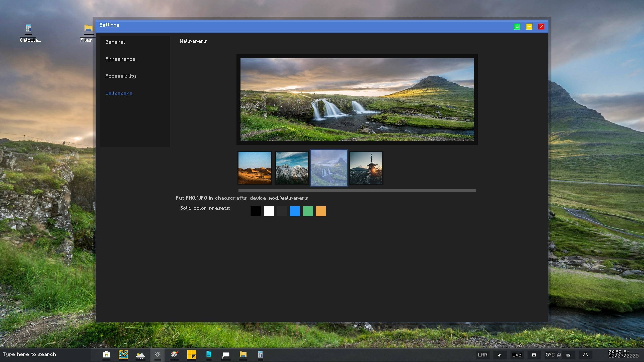Choose the blue solid color preset
The width and height of the screenshot is (644, 362).
click(x=295, y=211)
